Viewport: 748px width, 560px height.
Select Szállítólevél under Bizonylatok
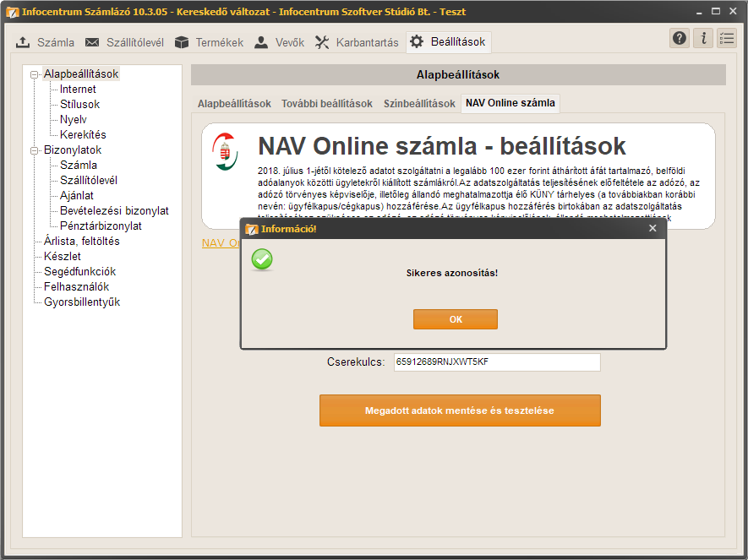click(88, 181)
